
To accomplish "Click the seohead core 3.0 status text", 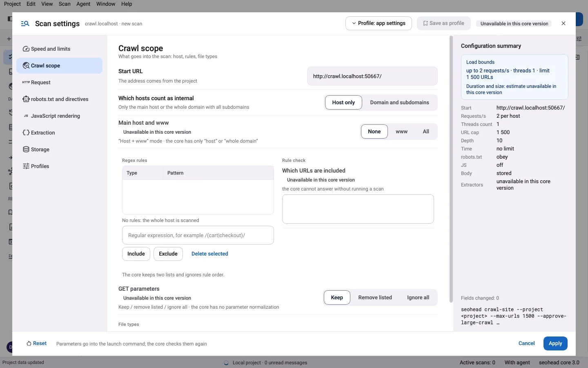I will coord(559,363).
